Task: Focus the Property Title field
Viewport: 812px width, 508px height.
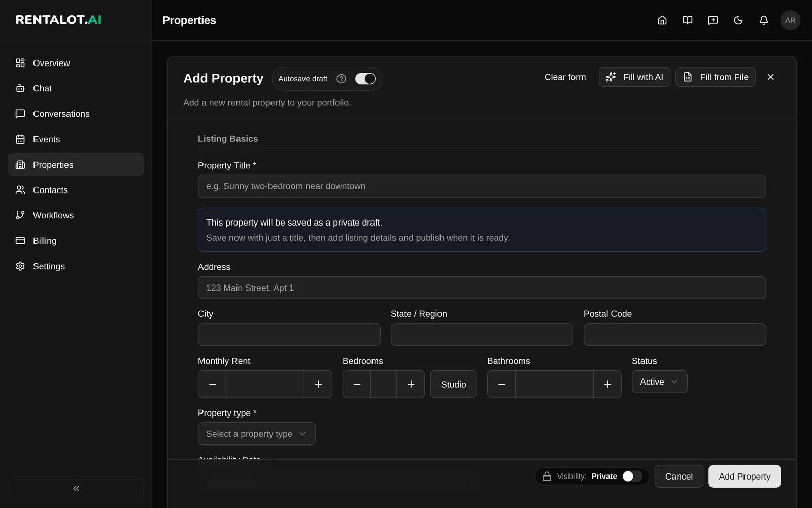Action: [x=482, y=186]
